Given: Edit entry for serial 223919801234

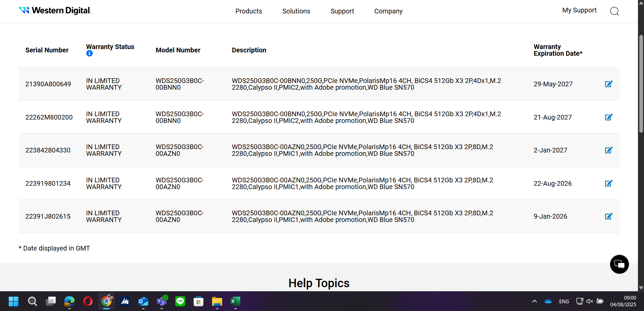Looking at the screenshot, I should click(608, 183).
